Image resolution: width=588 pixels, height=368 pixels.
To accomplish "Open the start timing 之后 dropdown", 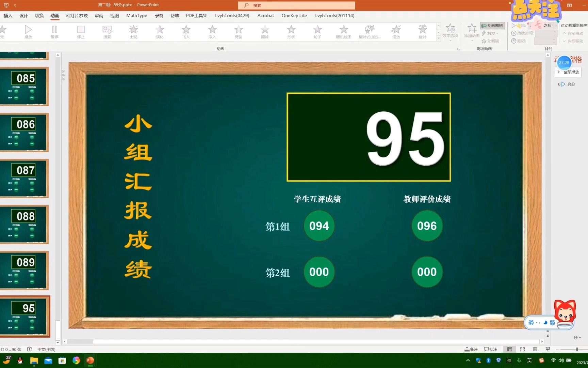I will (x=549, y=25).
